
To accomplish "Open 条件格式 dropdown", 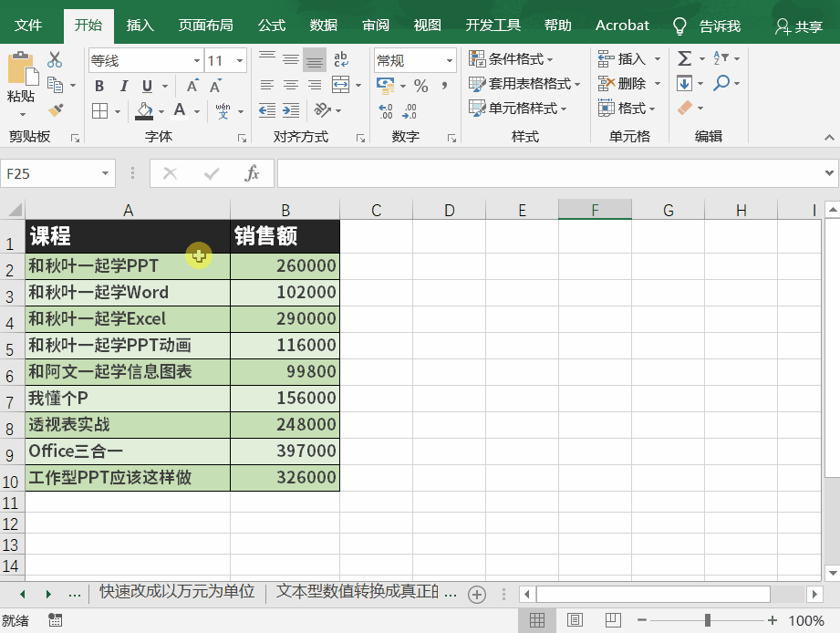I will [x=511, y=59].
